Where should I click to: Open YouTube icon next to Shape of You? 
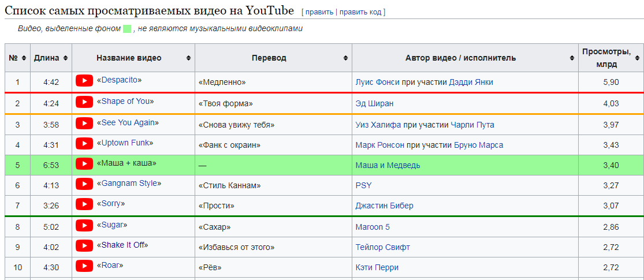pos(84,102)
